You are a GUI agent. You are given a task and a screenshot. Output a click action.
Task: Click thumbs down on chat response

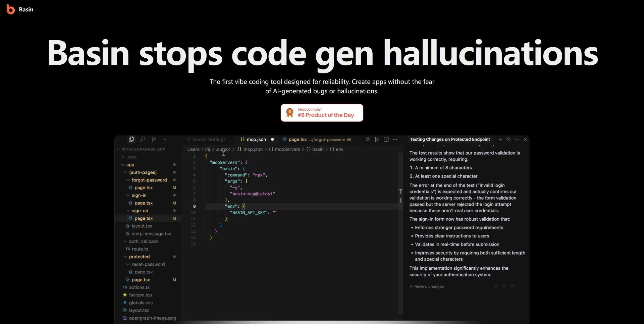[504, 286]
